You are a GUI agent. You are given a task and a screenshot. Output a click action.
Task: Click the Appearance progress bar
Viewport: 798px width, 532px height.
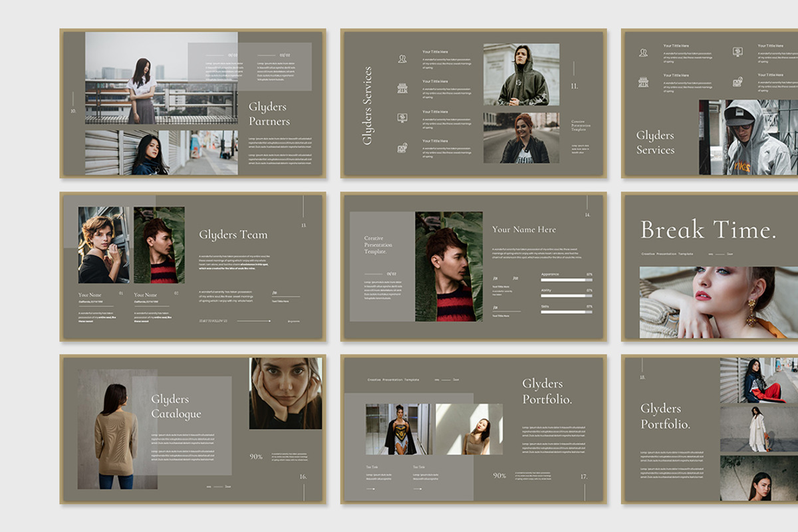(x=567, y=280)
